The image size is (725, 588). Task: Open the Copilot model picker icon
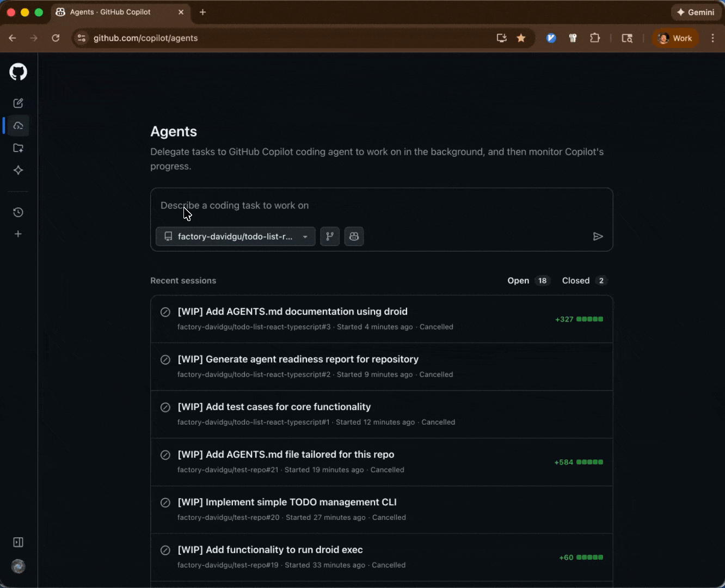354,236
